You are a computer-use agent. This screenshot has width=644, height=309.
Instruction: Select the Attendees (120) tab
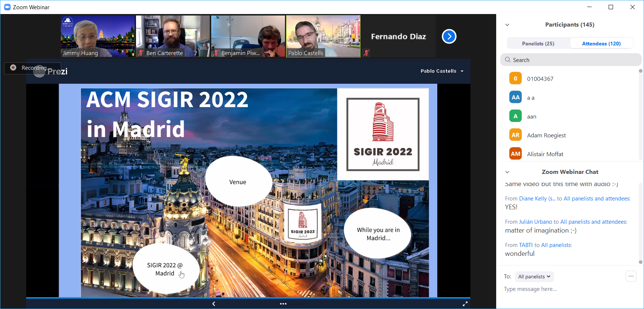(601, 44)
